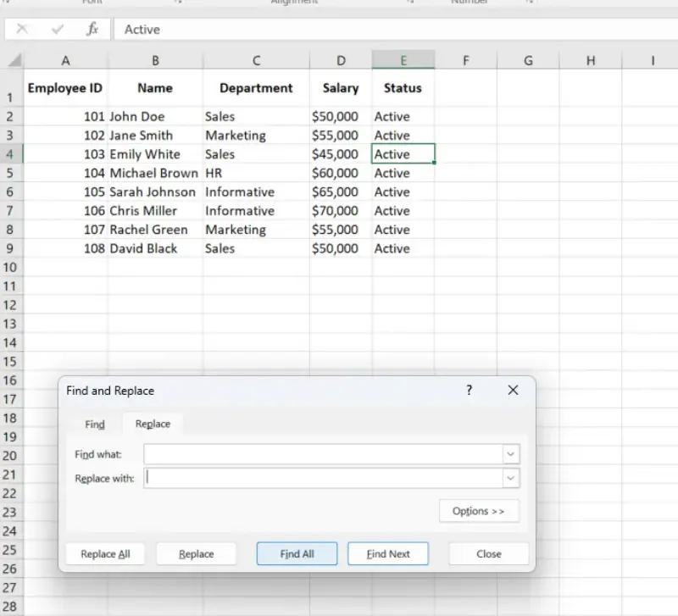Select the John Doe cell
Image resolution: width=678 pixels, height=616 pixels.
pos(155,117)
